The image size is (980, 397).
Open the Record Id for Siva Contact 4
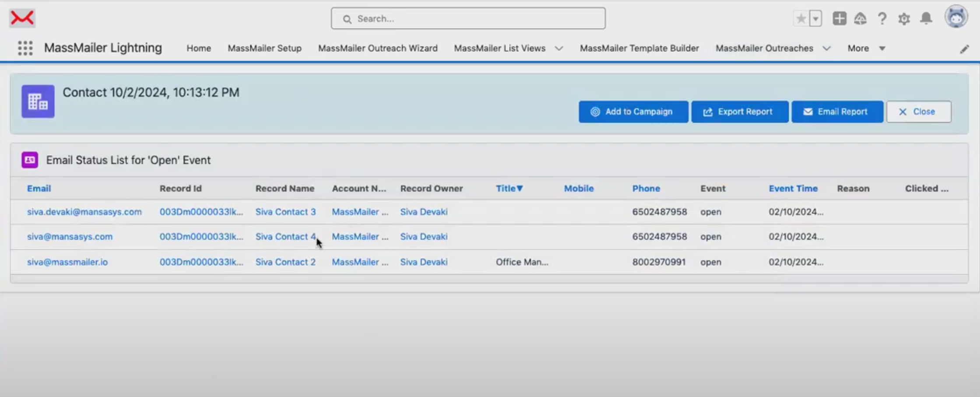[201, 237]
